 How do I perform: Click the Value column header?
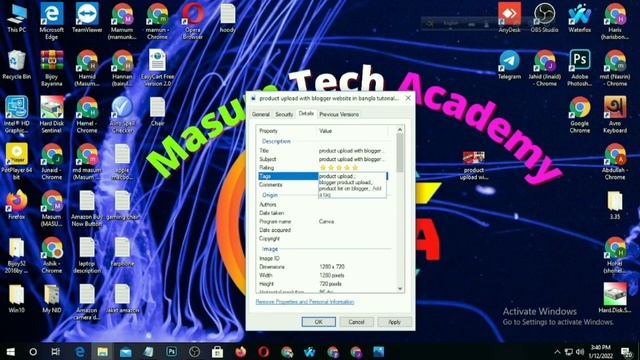(353, 131)
